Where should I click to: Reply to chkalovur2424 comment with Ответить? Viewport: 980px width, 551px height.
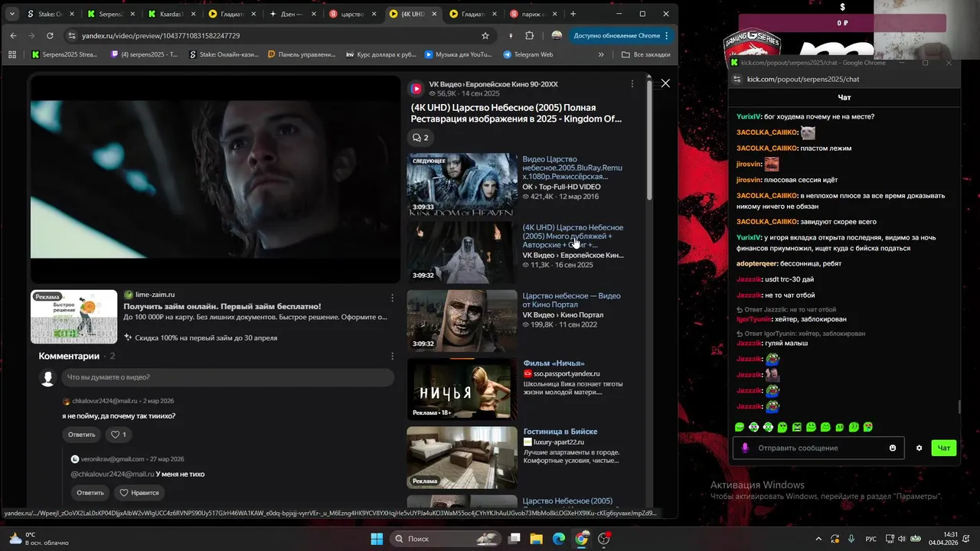[x=82, y=435]
